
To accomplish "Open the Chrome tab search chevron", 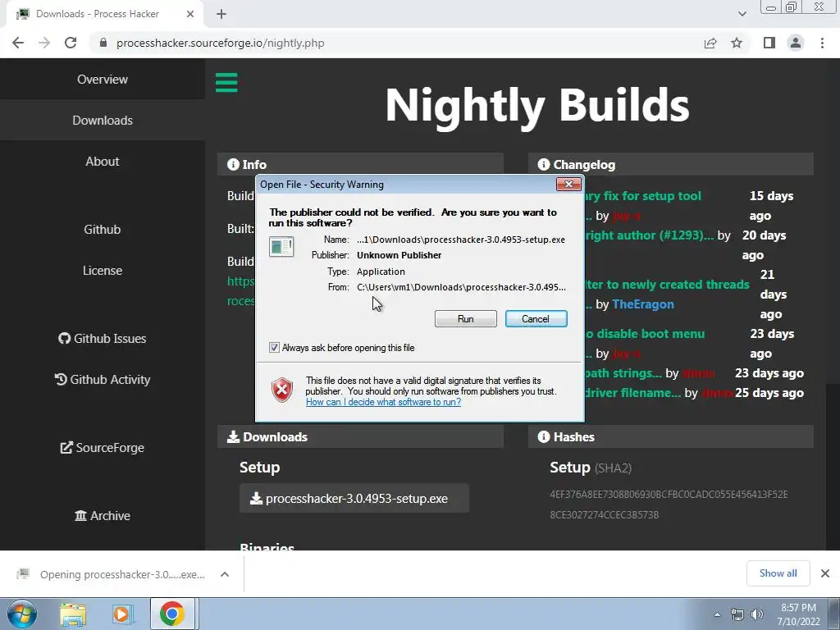I will point(742,14).
